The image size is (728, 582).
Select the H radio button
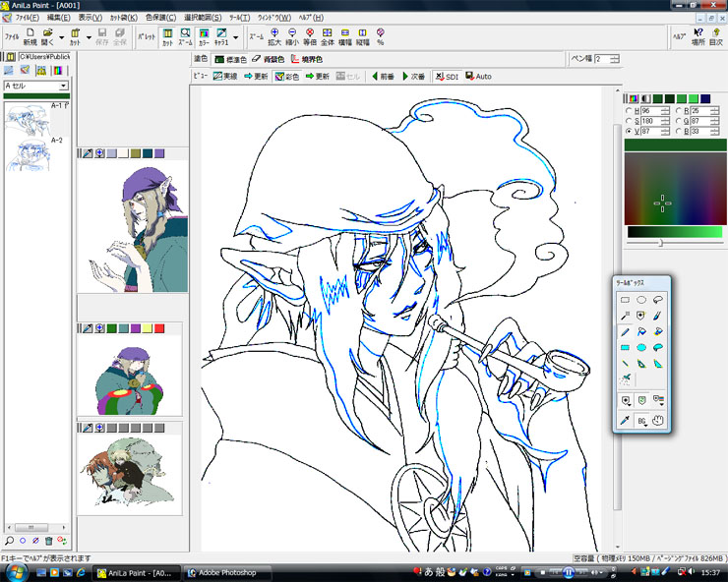629,110
